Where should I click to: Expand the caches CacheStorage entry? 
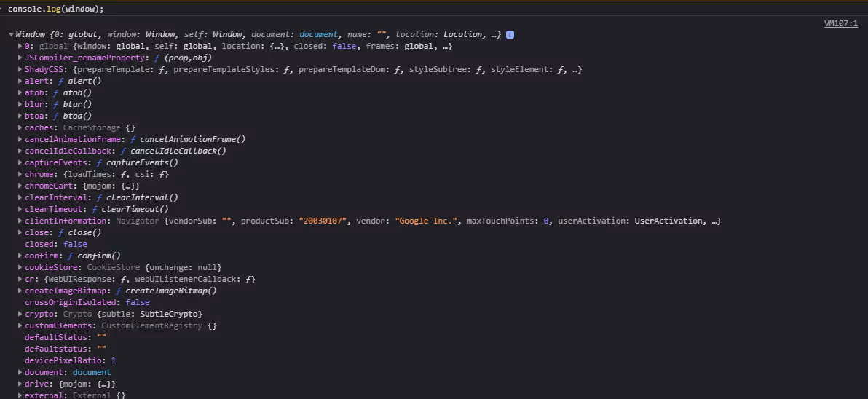(20, 128)
